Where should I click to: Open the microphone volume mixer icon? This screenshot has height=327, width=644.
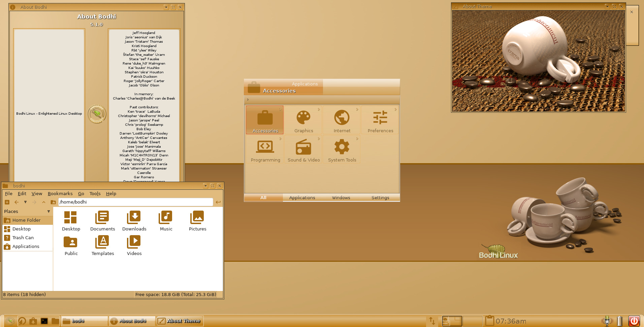tap(607, 321)
